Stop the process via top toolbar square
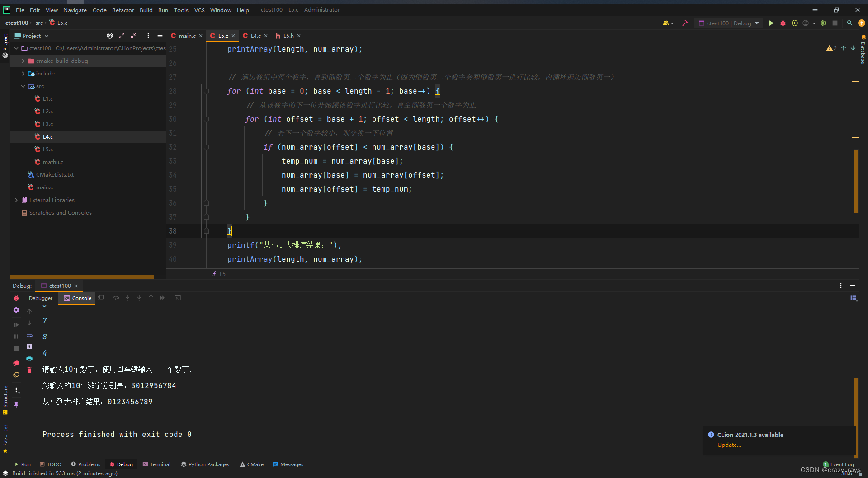The image size is (868, 478). pyautogui.click(x=835, y=23)
